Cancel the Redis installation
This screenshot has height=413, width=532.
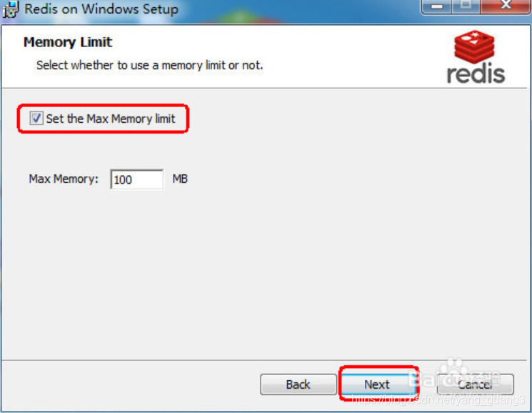pos(476,384)
